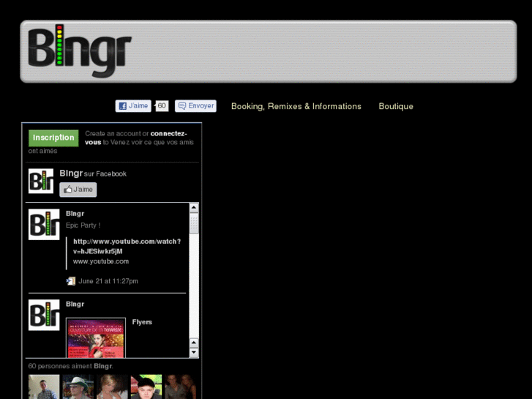Click the www.youtube.com source text
Viewport: 532px width, 399px height.
101,261
